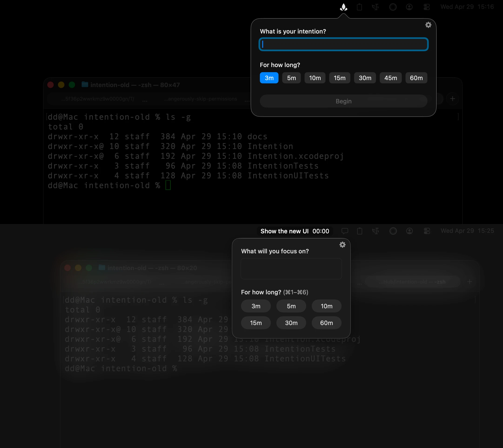The width and height of the screenshot is (503, 448).
Task: Click 'For how long? (⌘1–⌘6)' label
Action: tap(274, 292)
